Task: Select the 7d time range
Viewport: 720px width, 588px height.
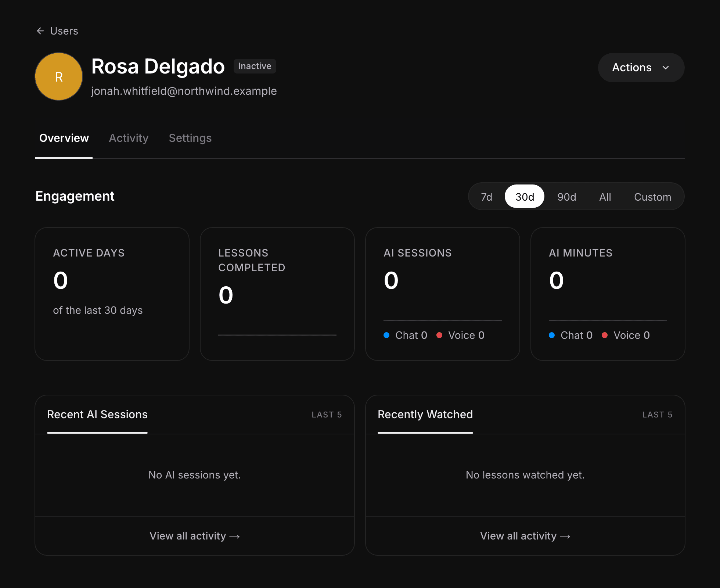Action: (487, 197)
